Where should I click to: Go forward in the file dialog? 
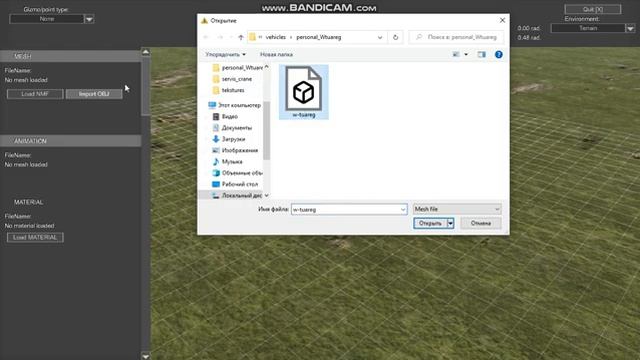click(220, 37)
